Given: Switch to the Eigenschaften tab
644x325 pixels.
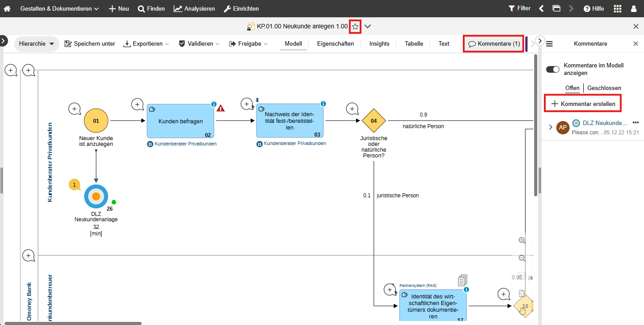Looking at the screenshot, I should click(x=335, y=44).
